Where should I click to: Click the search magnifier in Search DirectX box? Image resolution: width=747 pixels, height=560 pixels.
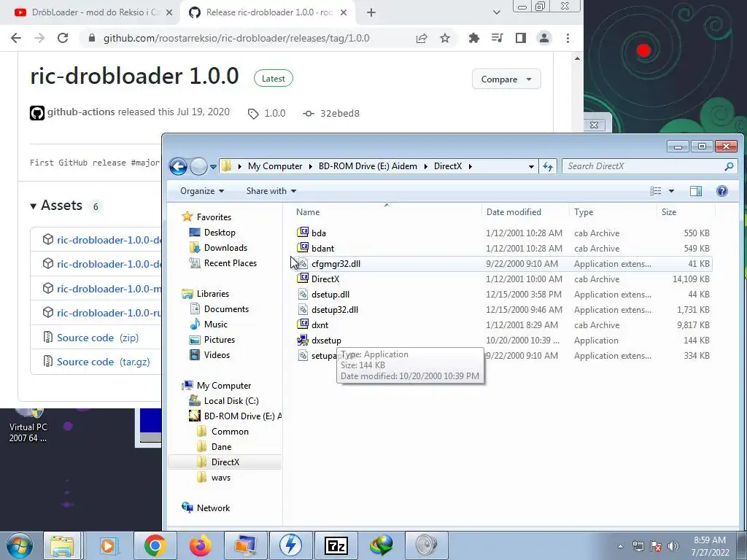pos(729,166)
